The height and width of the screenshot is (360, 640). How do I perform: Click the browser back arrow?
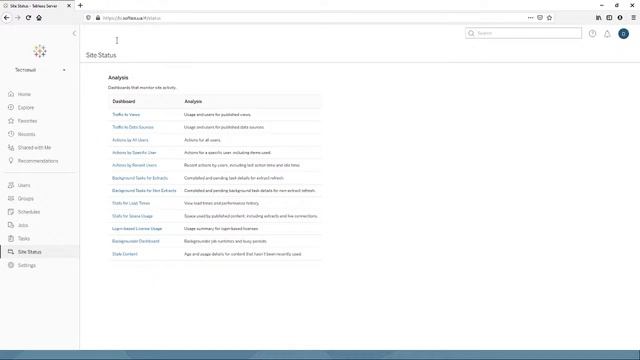(7, 18)
